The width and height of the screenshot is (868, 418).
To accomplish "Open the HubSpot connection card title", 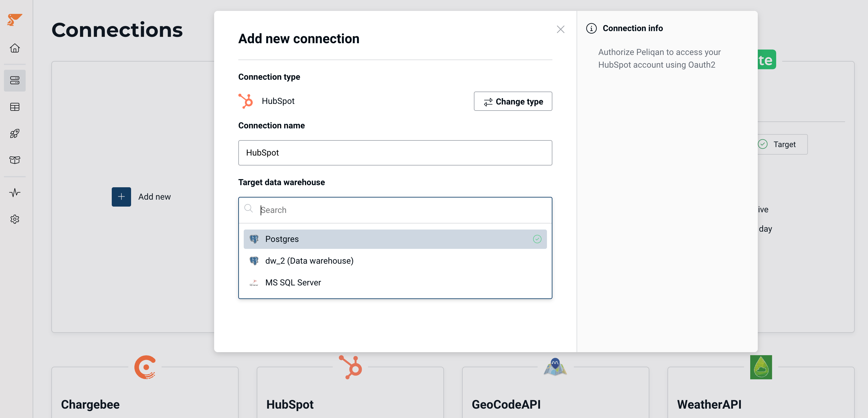I will [x=290, y=404].
